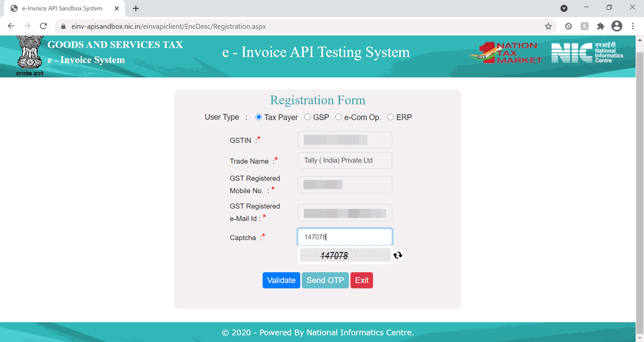Screen dimensions: 644x342
Task: Go back to previous page
Action: (x=11, y=26)
